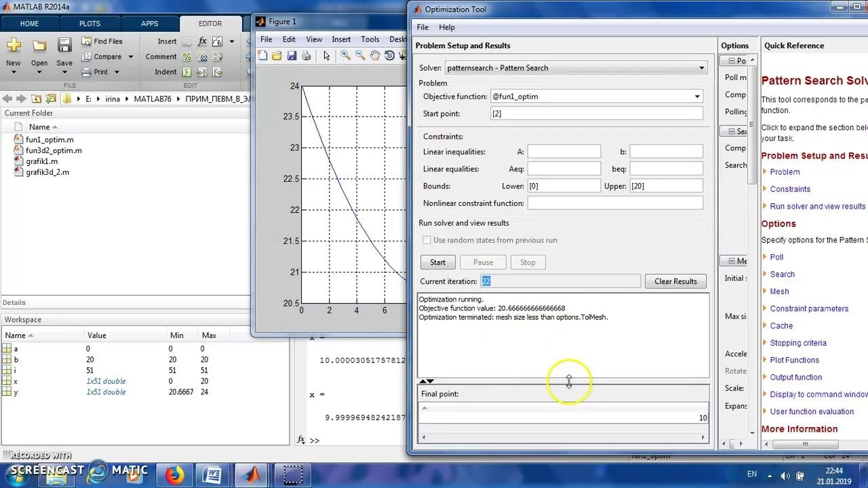Click the smart indent icon
The height and width of the screenshot is (488, 868).
coord(186,72)
